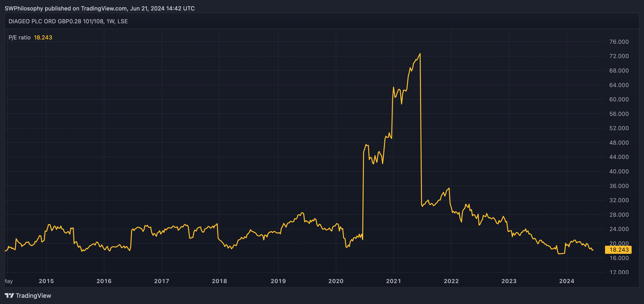Click the P/E ratio legend label

click(19, 38)
